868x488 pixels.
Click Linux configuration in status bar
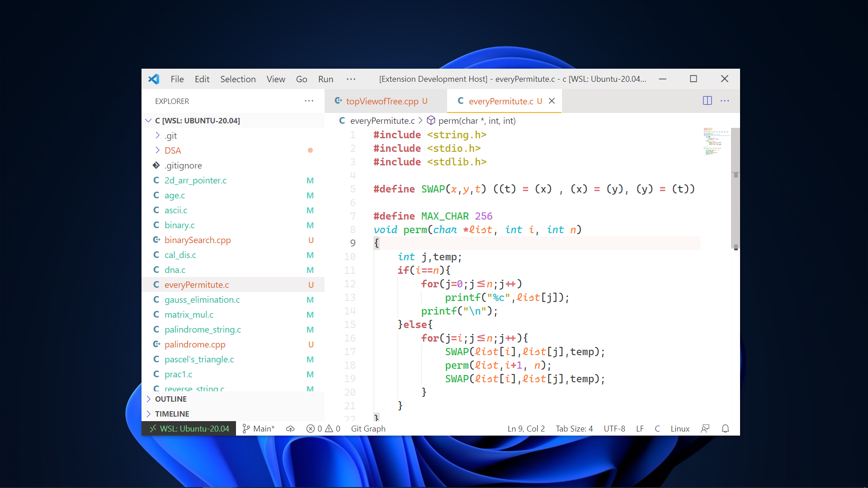pos(680,428)
